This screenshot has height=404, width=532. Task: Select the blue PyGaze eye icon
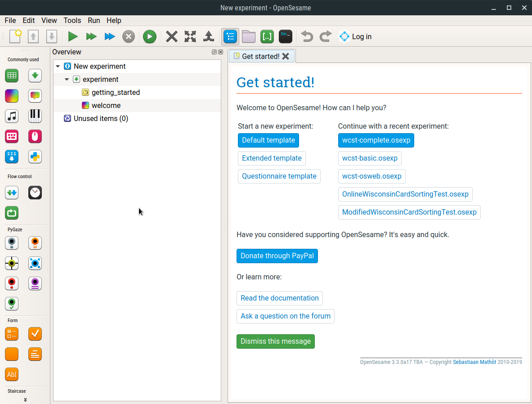pos(35,263)
